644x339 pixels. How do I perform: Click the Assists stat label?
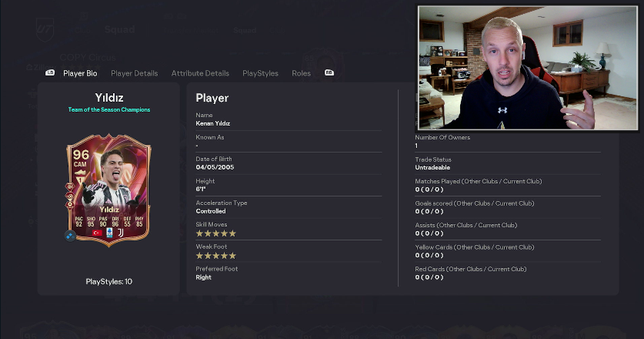465,225
